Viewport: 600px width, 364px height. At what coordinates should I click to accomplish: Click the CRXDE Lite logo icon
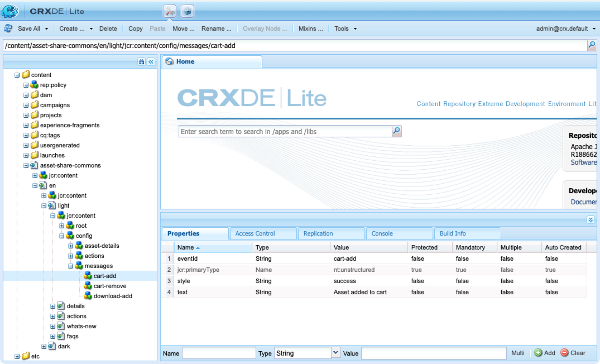[x=11, y=11]
